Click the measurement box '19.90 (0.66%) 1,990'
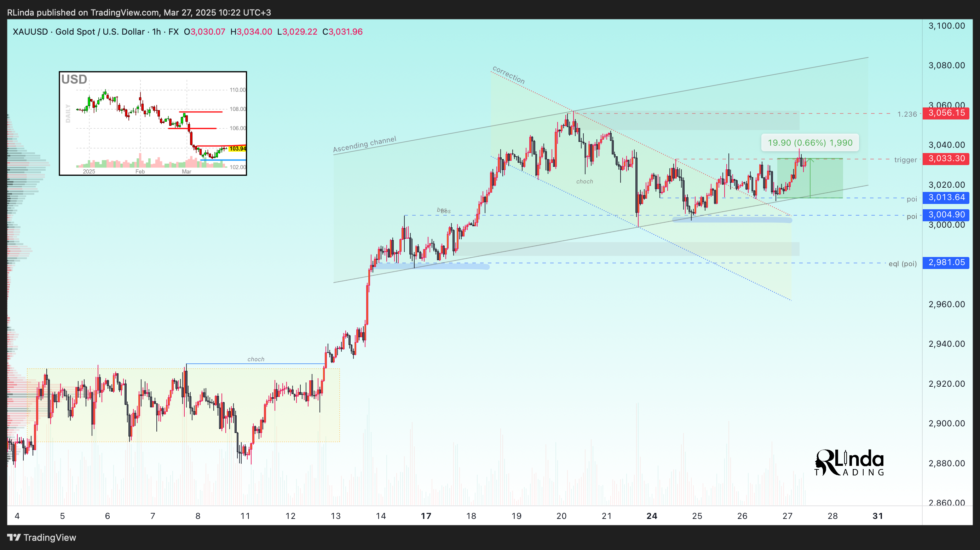The image size is (980, 550). click(x=810, y=143)
